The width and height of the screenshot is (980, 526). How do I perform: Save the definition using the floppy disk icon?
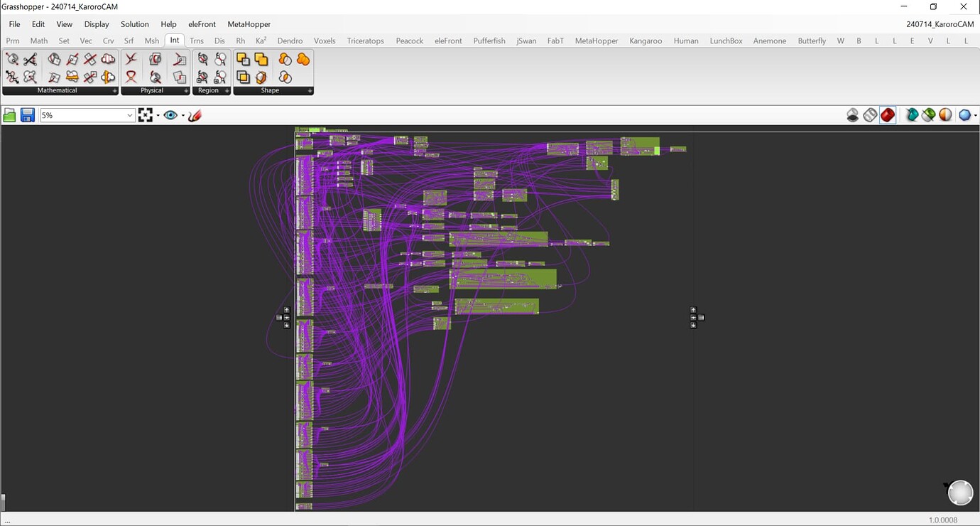tap(27, 114)
